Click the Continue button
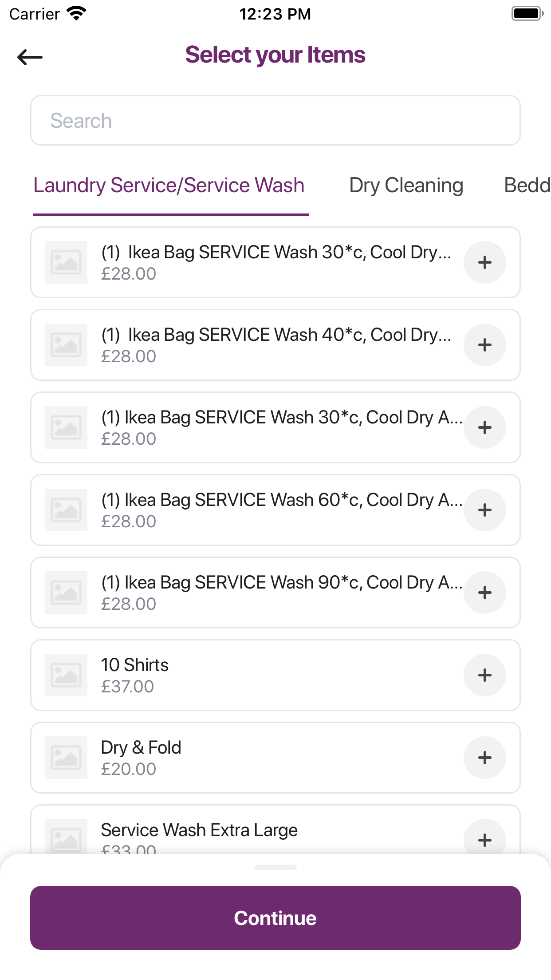 pos(275,918)
